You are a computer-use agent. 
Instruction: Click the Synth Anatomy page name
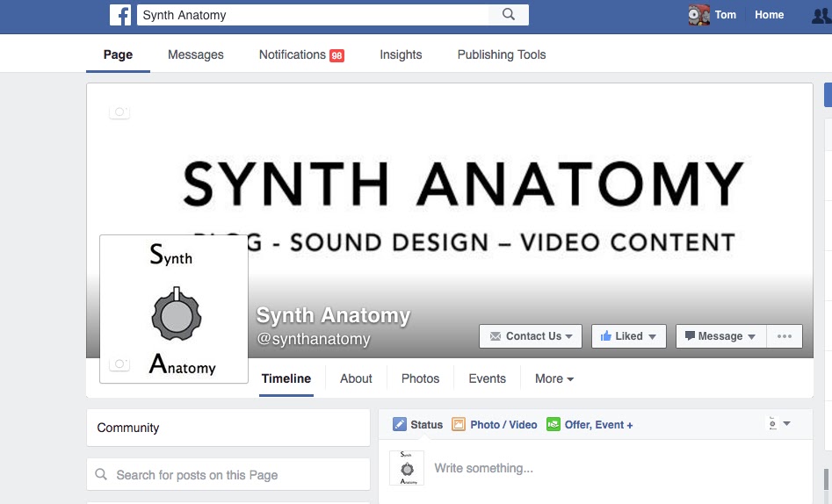tap(333, 315)
